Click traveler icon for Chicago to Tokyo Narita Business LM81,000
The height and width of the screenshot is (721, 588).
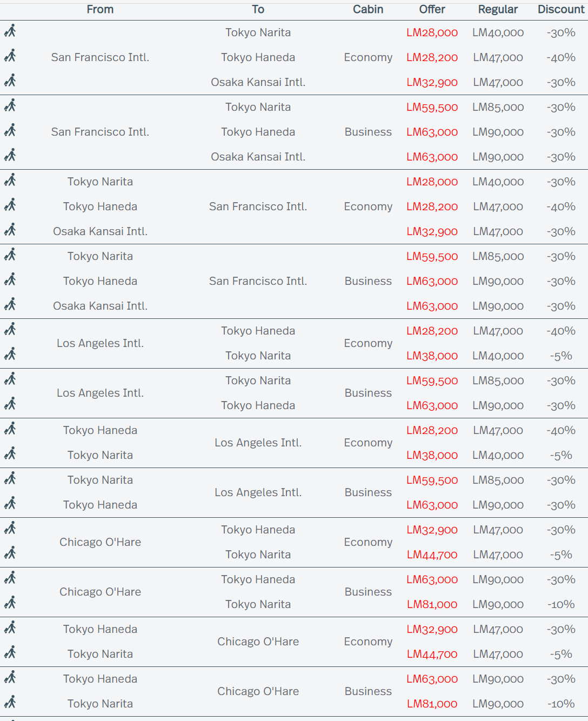click(x=10, y=603)
